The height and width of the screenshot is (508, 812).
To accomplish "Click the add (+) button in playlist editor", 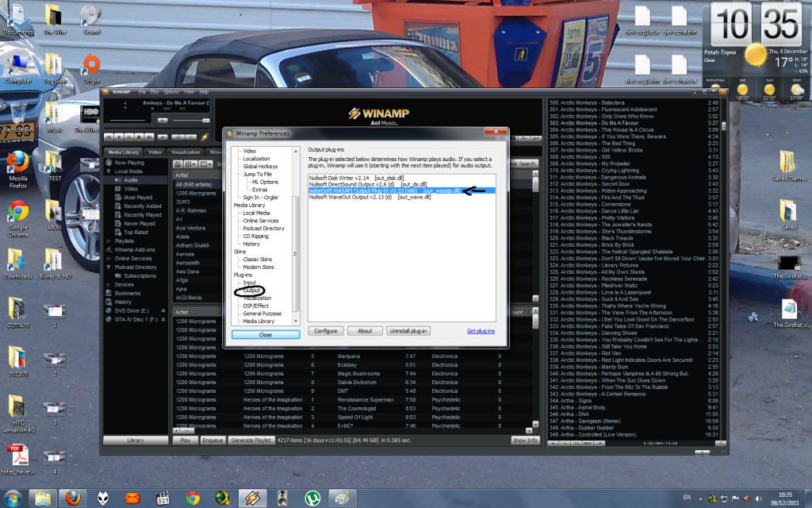I will click(x=553, y=443).
